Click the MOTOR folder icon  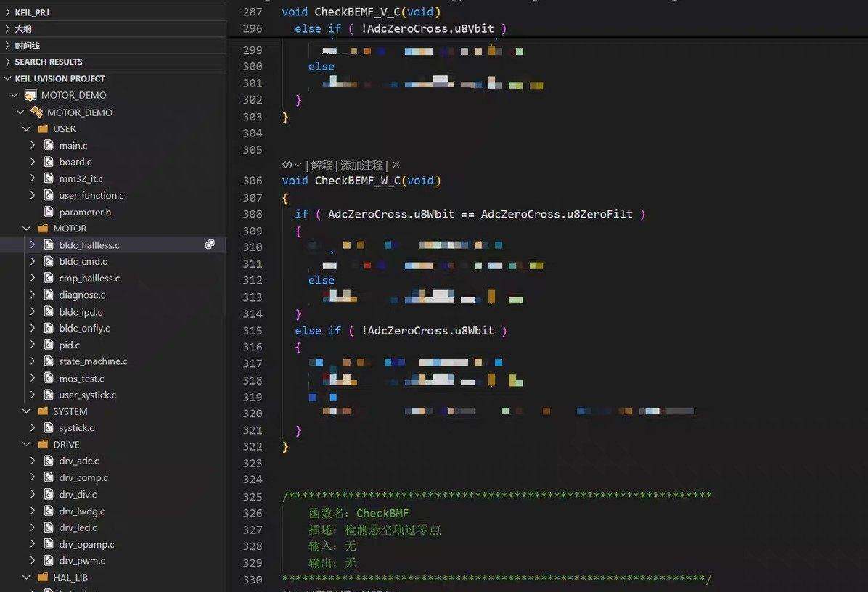43,228
